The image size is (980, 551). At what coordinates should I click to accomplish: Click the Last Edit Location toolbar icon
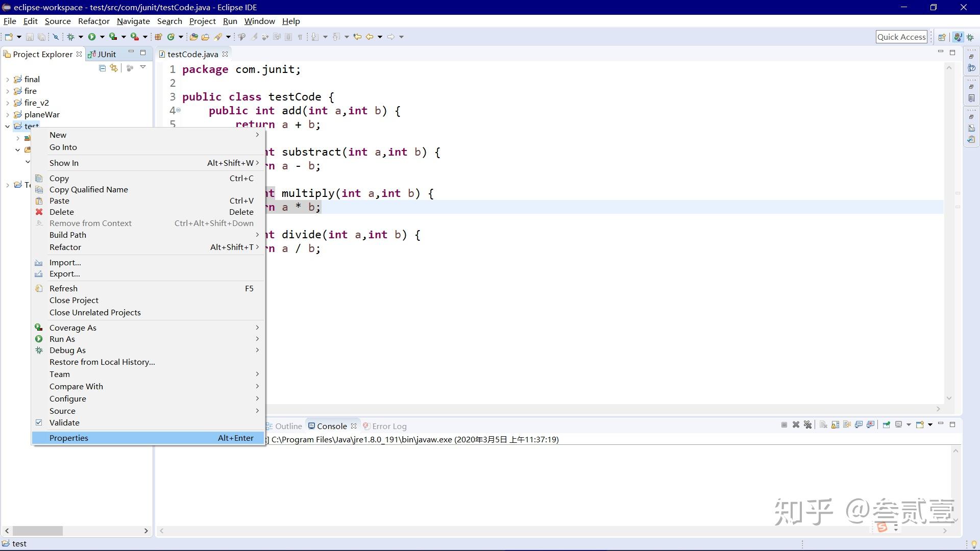357,37
